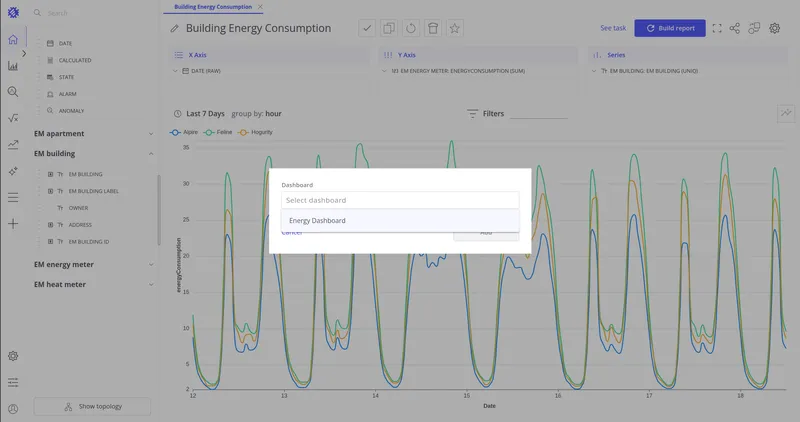Viewport: 800px width, 422px height.
Task: Click the Build report button
Action: pyautogui.click(x=670, y=28)
